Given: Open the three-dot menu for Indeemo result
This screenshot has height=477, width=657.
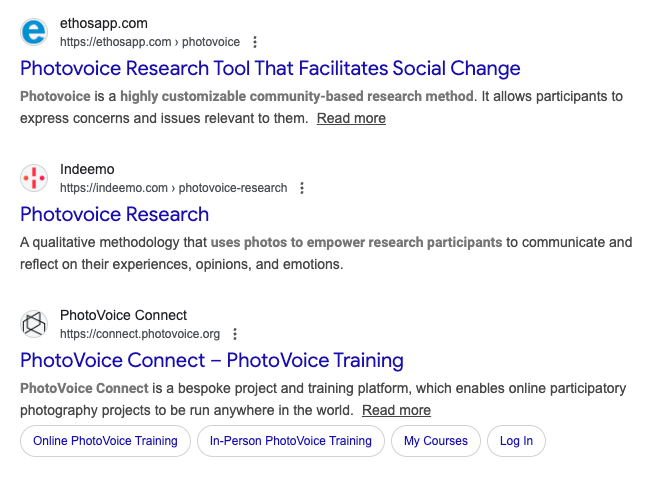Looking at the screenshot, I should (x=303, y=188).
